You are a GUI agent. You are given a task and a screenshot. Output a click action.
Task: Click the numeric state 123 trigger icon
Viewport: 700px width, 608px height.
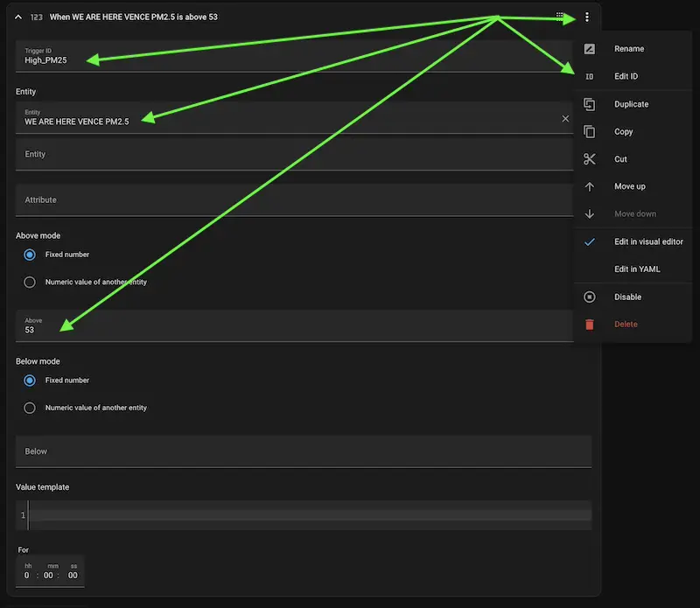coord(37,17)
